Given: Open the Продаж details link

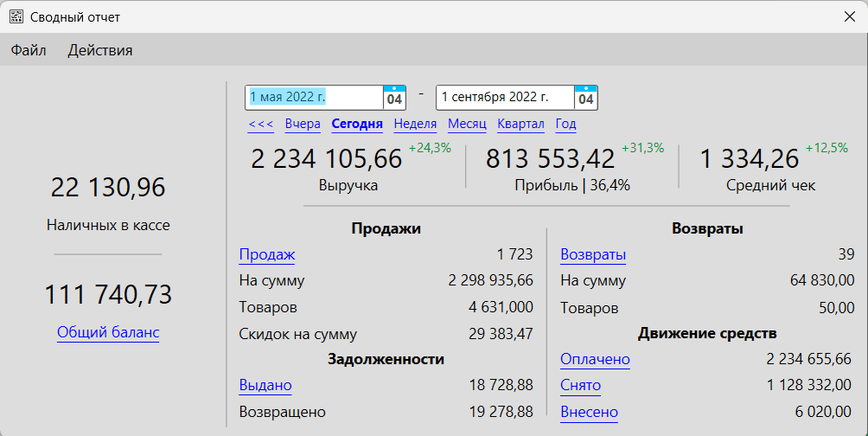Looking at the screenshot, I should pyautogui.click(x=267, y=254).
